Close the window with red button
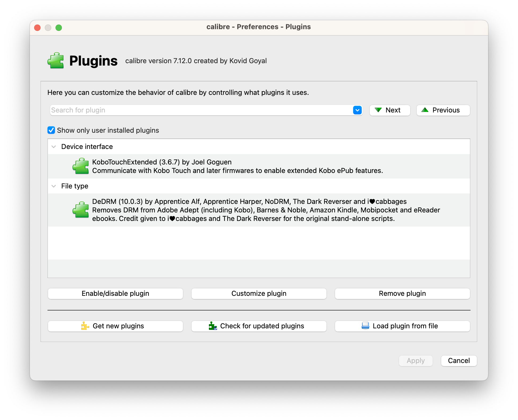 click(37, 28)
